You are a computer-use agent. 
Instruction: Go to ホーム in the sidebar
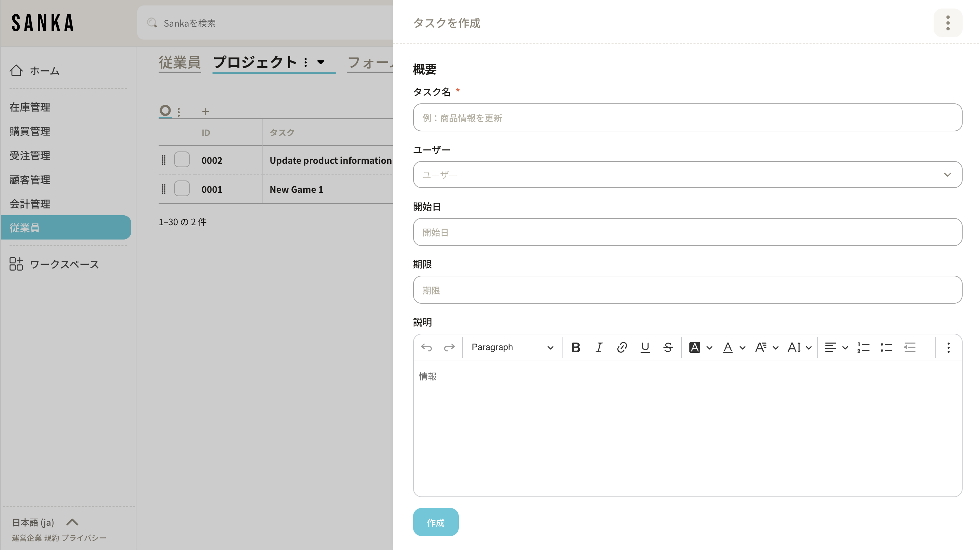click(x=44, y=70)
